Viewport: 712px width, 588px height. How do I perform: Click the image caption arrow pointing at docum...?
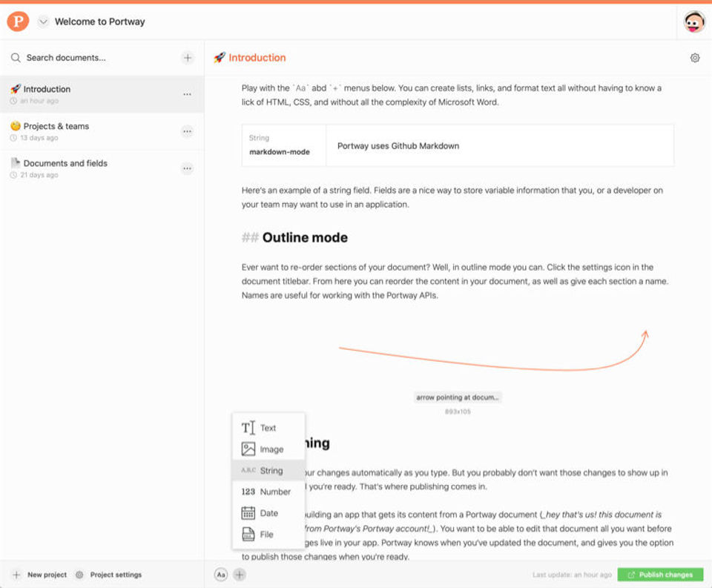pos(458,397)
